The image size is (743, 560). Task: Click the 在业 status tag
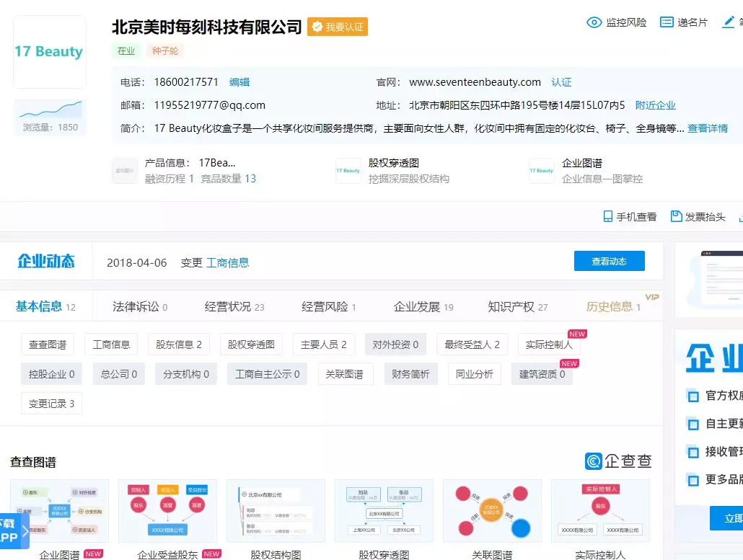(x=126, y=50)
